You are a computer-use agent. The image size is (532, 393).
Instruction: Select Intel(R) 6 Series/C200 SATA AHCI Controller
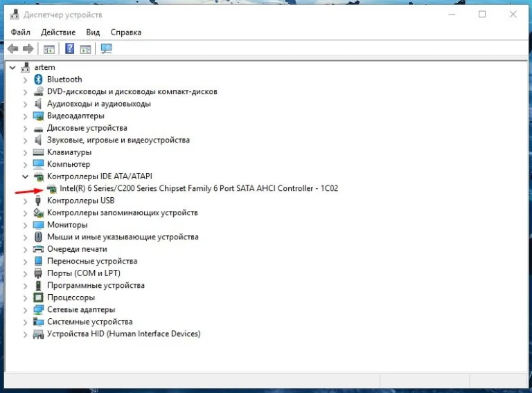[x=199, y=188]
